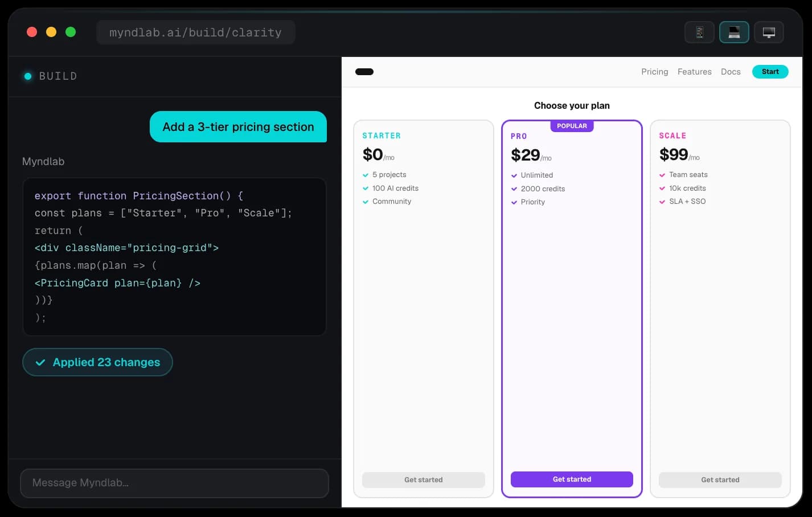The image size is (812, 517).
Task: Click the $99 price on Scale card
Action: 674,154
